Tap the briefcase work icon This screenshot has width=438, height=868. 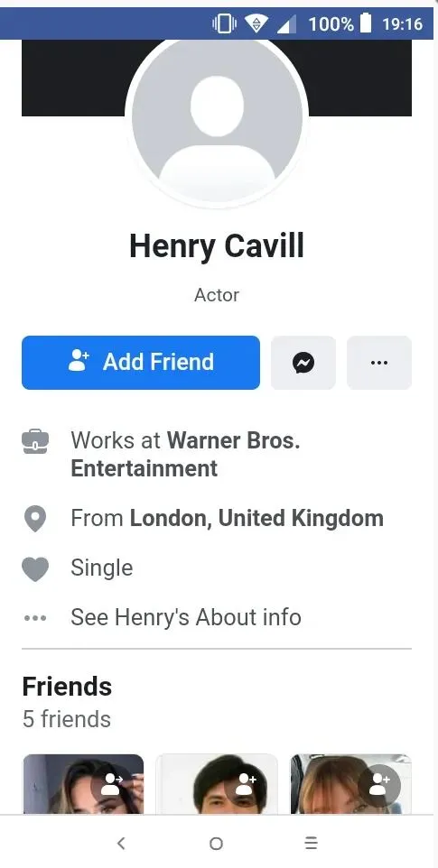(35, 442)
